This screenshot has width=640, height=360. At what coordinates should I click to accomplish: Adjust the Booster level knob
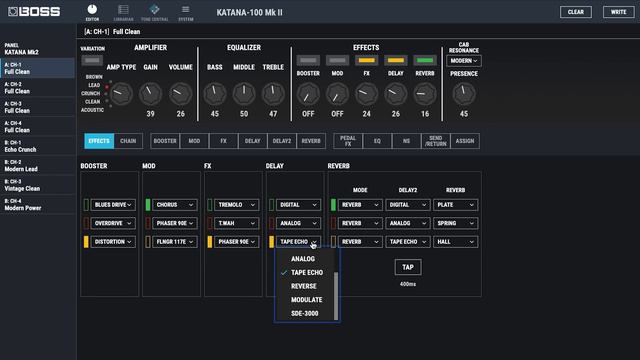[308, 94]
